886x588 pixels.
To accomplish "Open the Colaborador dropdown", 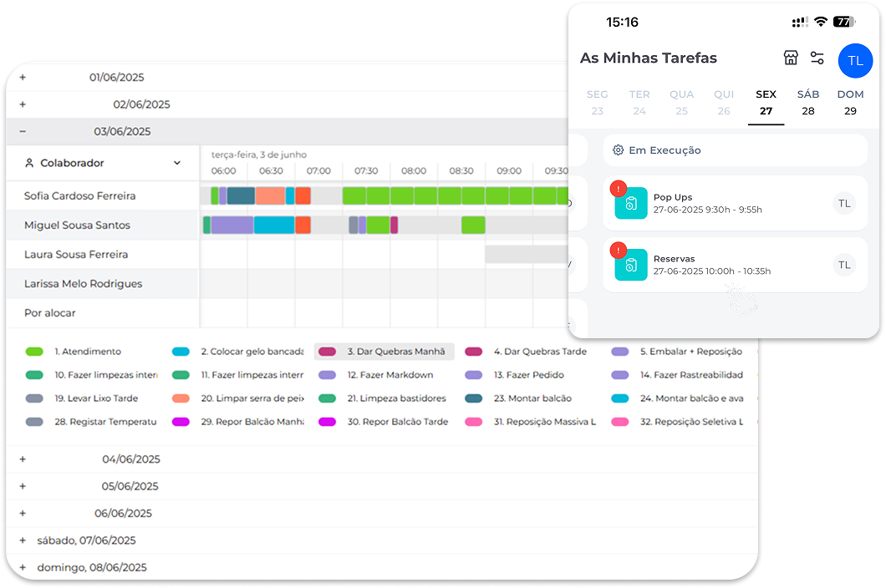I will coord(103,163).
